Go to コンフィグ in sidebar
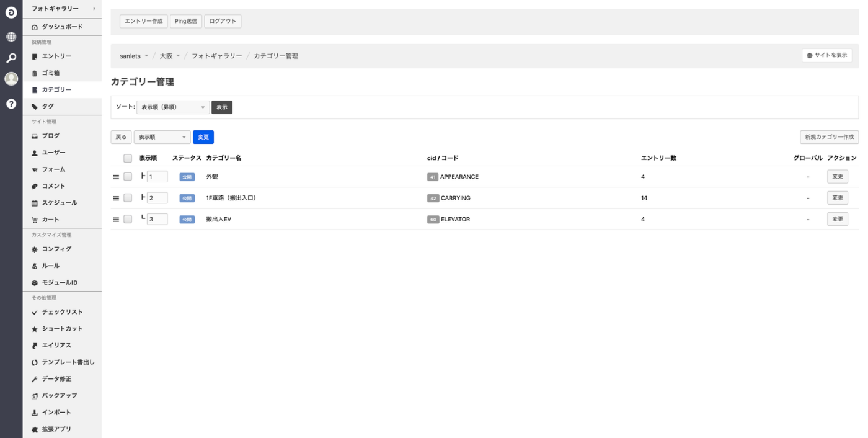Screen dimensions: 868x438 (x=56, y=249)
